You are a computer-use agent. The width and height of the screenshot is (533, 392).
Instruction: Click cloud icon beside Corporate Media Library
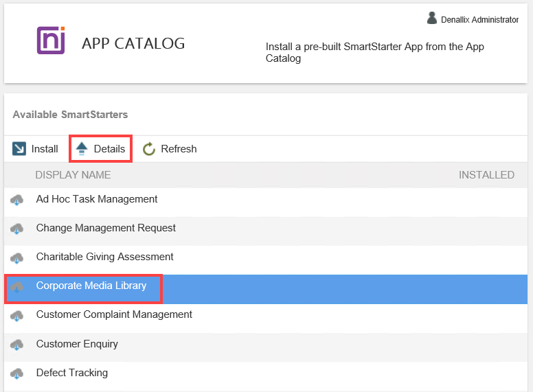(17, 286)
